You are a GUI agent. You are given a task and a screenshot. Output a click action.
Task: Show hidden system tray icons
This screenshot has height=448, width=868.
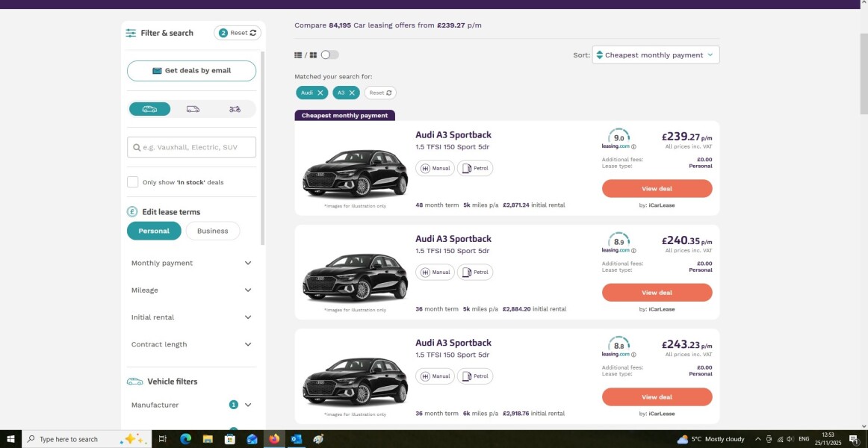pos(758,439)
